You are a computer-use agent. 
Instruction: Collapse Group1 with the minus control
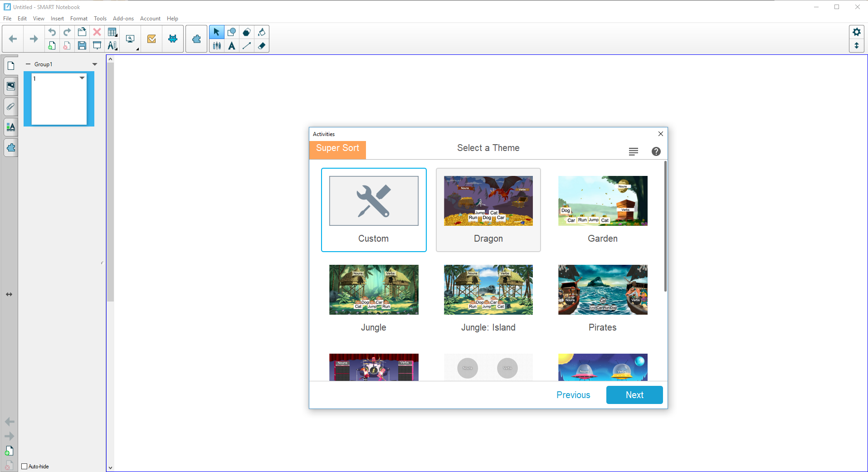click(x=28, y=64)
